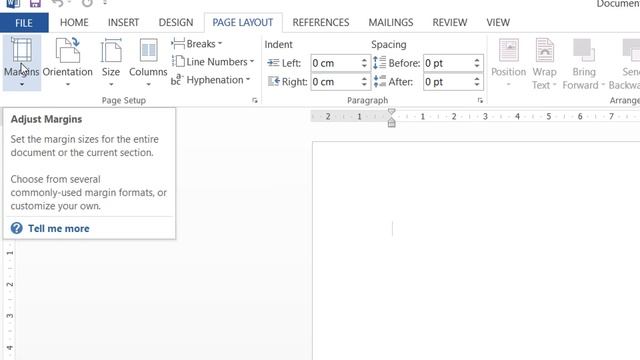Click the Undo icon in quick access toolbar
640x360 pixels.
pyautogui.click(x=58, y=4)
